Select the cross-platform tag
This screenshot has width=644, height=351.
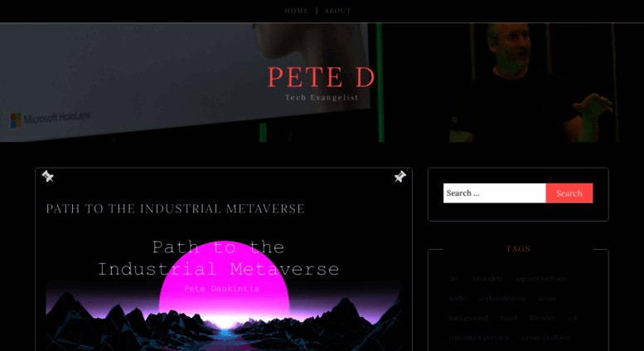pos(547,338)
